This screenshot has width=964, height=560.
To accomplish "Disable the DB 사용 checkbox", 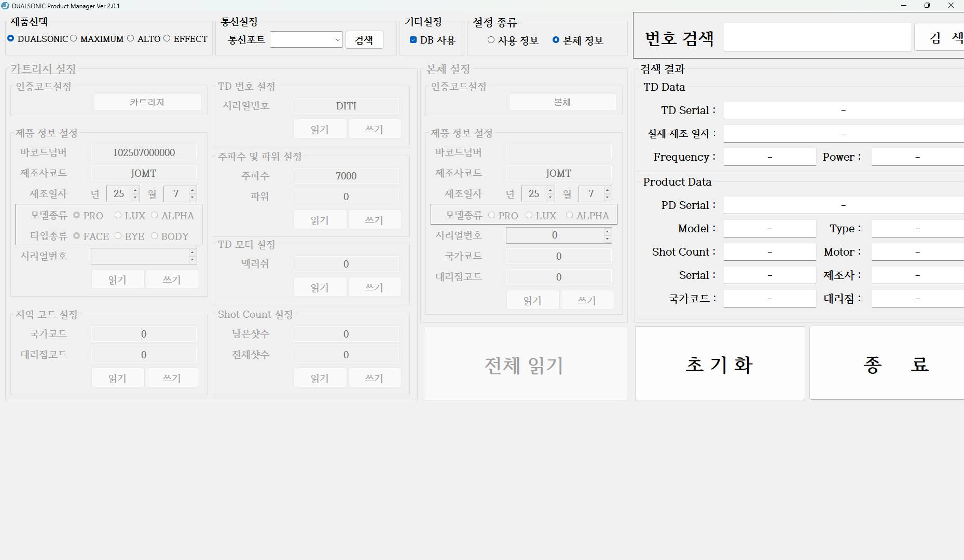I will 413,39.
